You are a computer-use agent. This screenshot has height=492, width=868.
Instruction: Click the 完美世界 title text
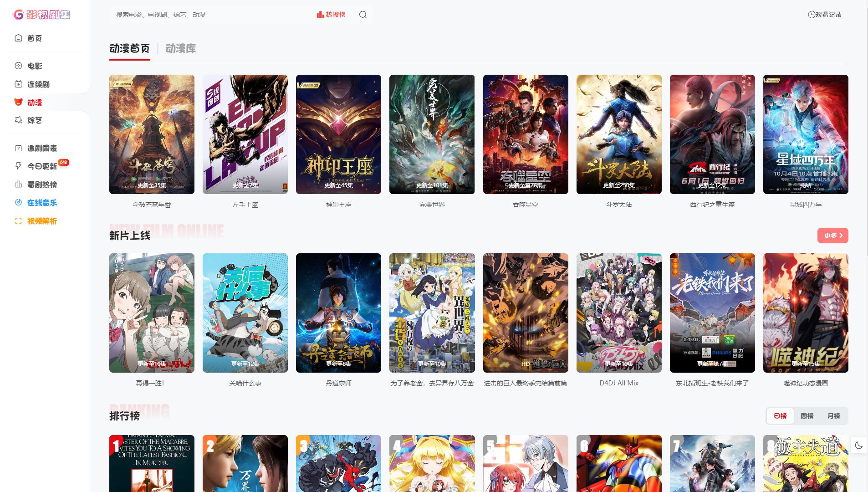click(432, 205)
